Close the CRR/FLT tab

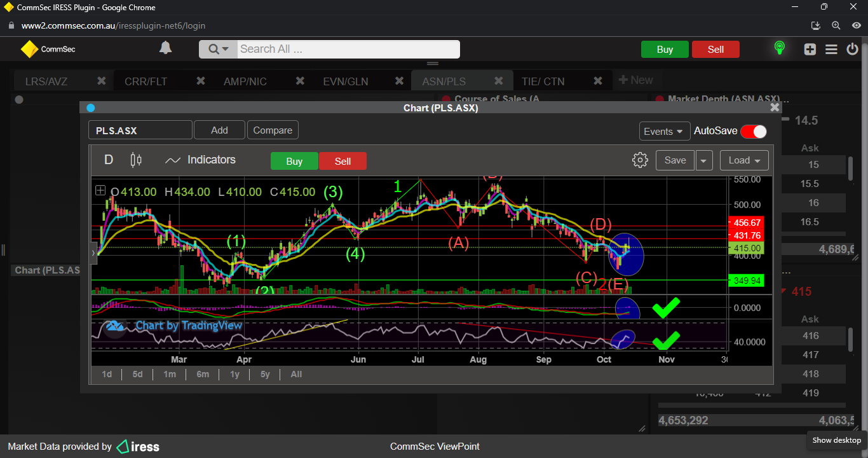tap(201, 81)
